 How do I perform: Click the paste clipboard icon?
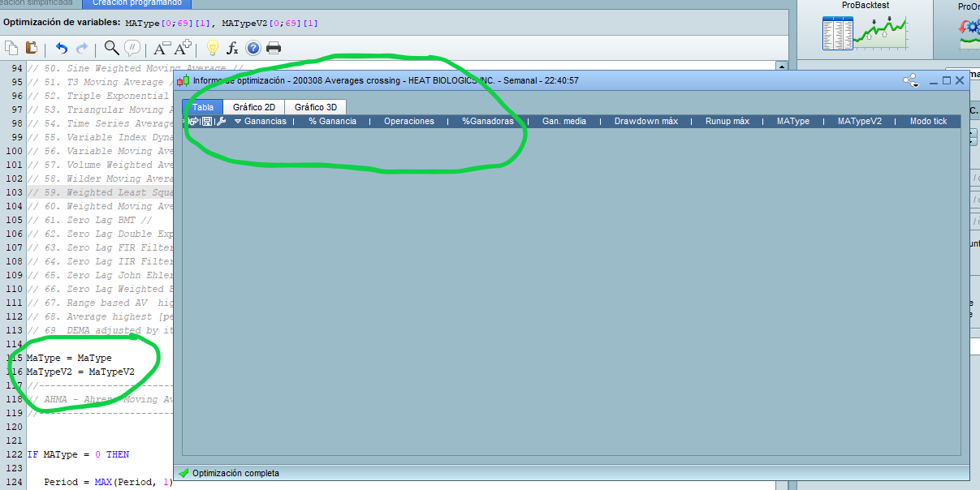(x=31, y=48)
